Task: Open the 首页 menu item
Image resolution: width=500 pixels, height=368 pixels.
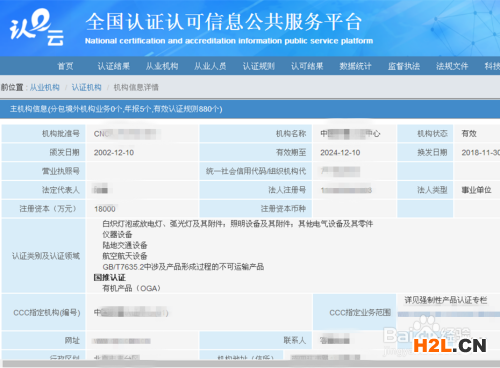Action: coord(65,66)
